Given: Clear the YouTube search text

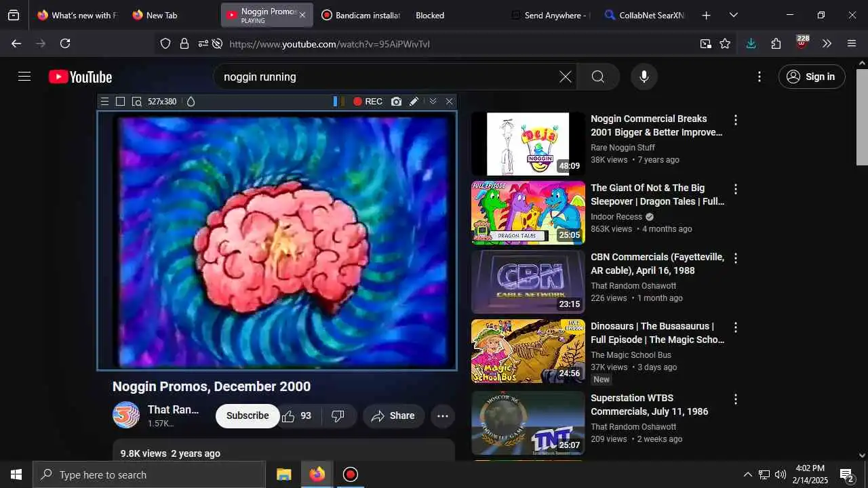Looking at the screenshot, I should [x=565, y=77].
